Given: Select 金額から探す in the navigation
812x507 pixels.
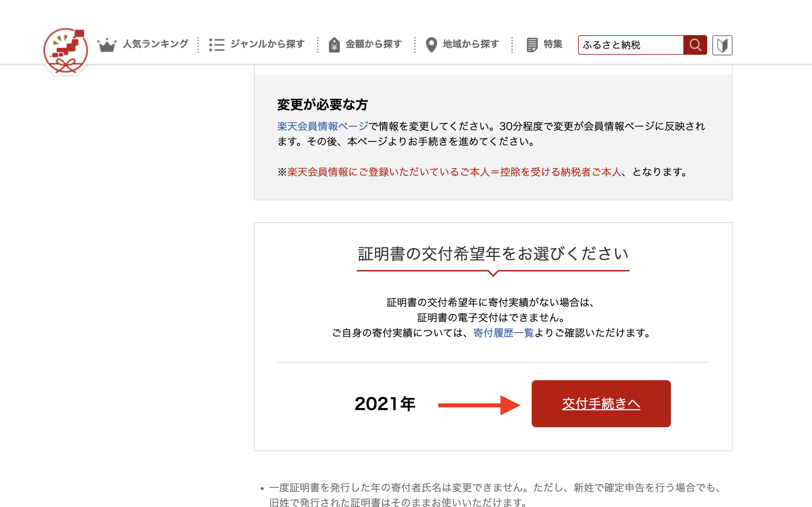Looking at the screenshot, I should click(x=374, y=44).
